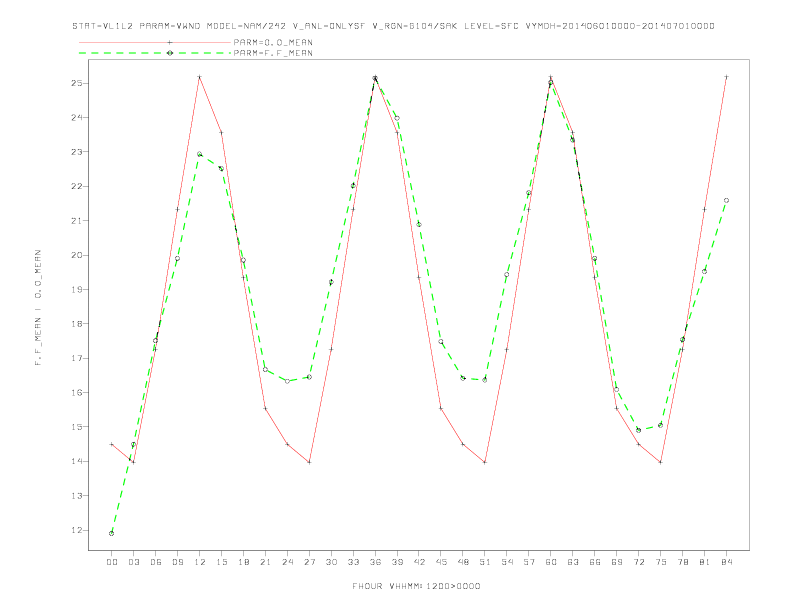Viewport: 792px width, 612px height.
Task: Click x-axis hour label 03
Action: click(x=133, y=562)
